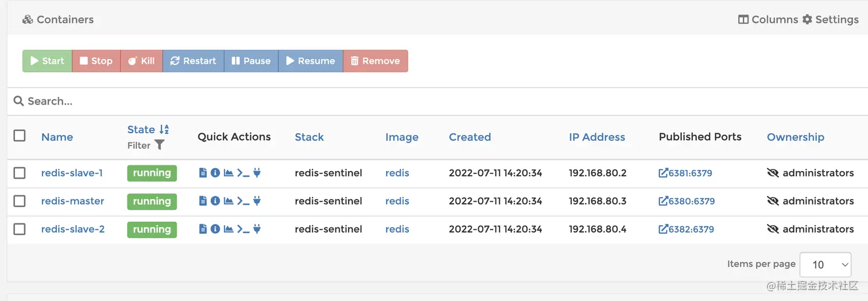This screenshot has height=301, width=868.
Task: Tick the redis-master row checkbox
Action: point(20,201)
